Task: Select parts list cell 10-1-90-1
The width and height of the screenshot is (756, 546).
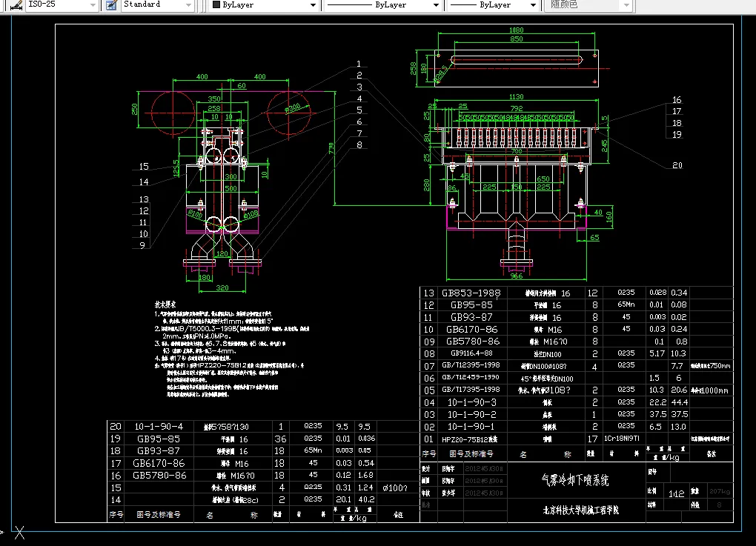Action: click(x=471, y=427)
